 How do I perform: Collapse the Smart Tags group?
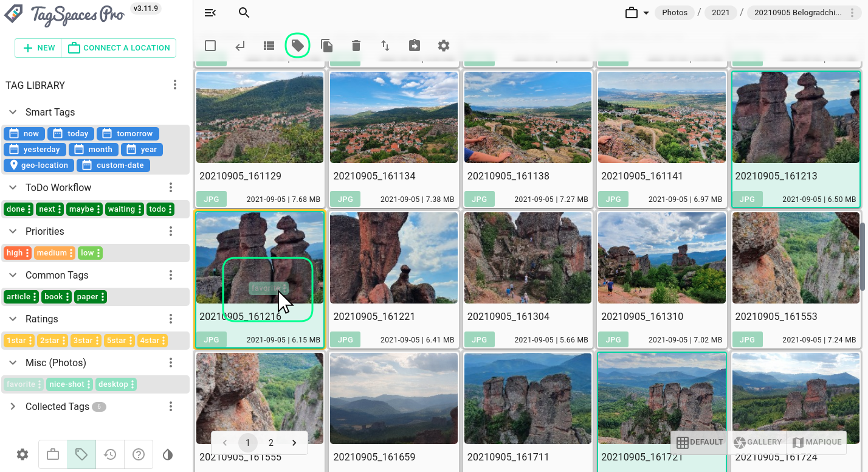(x=13, y=112)
